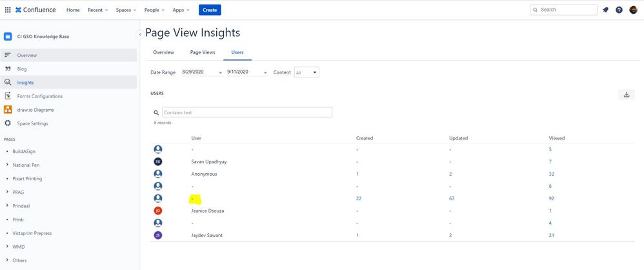Open the user profile avatar menu
Viewport: 644px width, 270px height.
[x=633, y=10]
